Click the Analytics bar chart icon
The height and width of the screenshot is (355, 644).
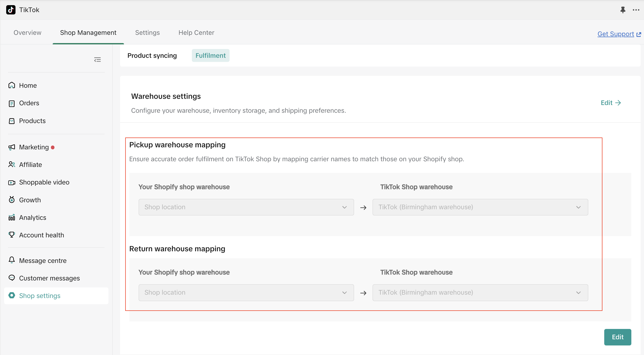click(12, 217)
